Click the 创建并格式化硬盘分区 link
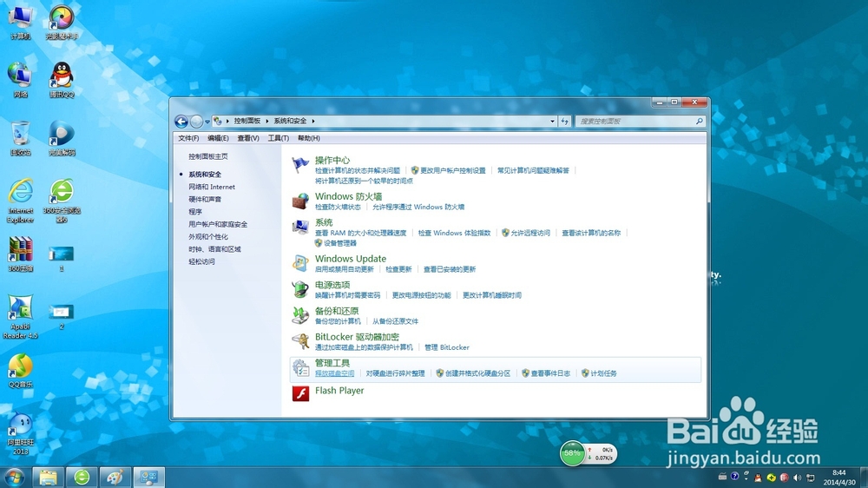The height and width of the screenshot is (488, 868). coord(477,373)
